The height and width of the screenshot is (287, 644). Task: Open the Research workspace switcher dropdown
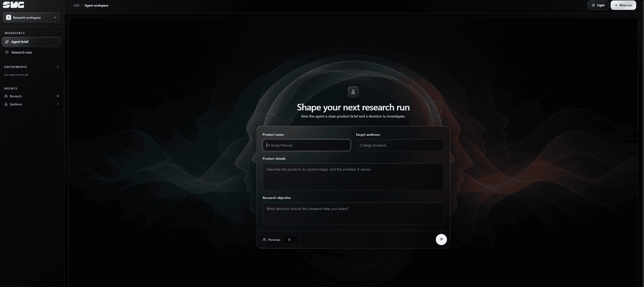[31, 17]
